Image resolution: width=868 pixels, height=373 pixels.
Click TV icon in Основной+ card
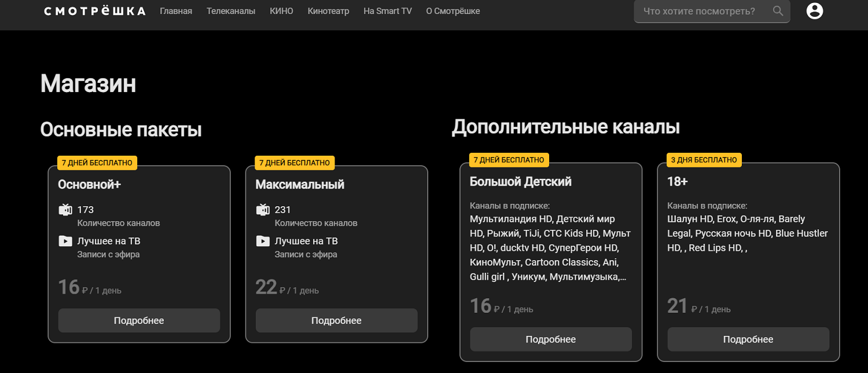point(65,210)
